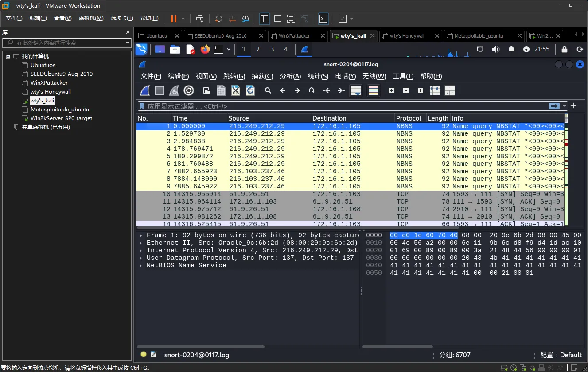588x372 pixels.
Task: Open Firefox from the Kali panel
Action: [x=204, y=49]
